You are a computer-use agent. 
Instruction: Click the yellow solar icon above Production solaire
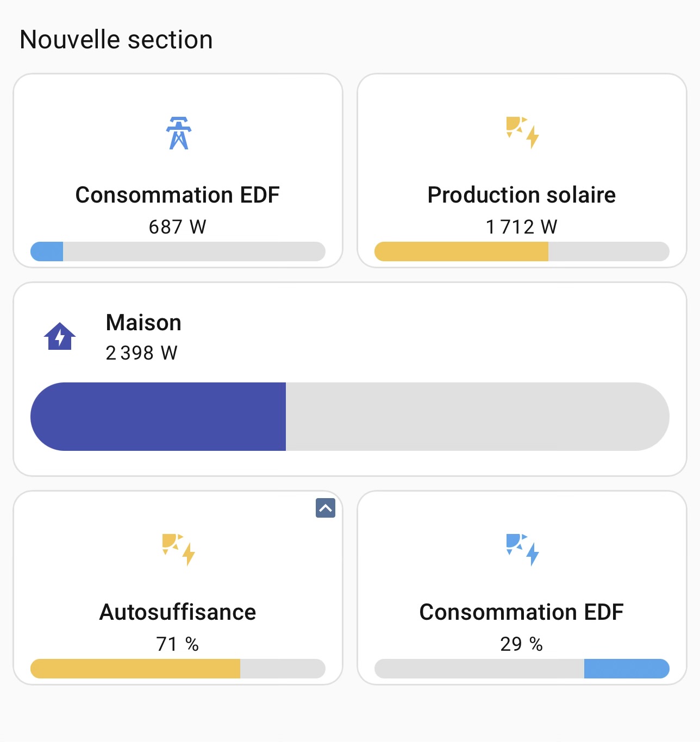[522, 132]
